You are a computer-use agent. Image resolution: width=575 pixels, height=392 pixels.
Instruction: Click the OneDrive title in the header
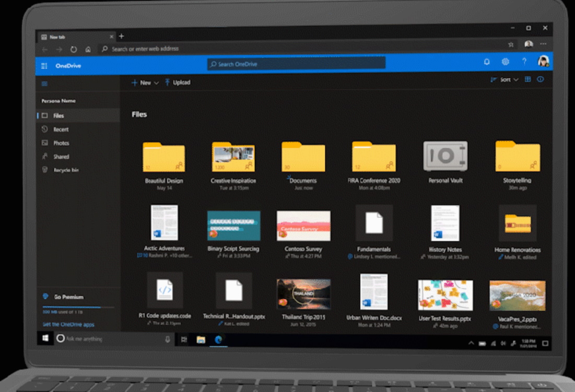coord(68,66)
